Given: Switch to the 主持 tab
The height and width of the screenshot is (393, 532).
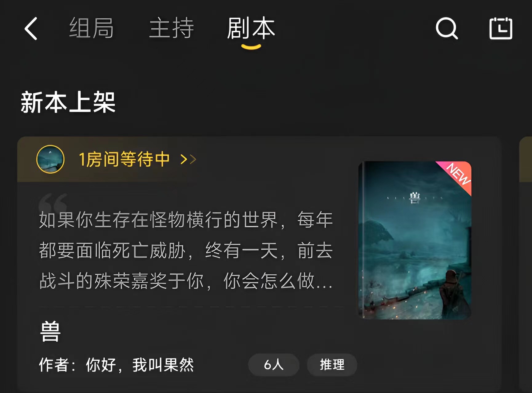Looking at the screenshot, I should pyautogui.click(x=171, y=28).
